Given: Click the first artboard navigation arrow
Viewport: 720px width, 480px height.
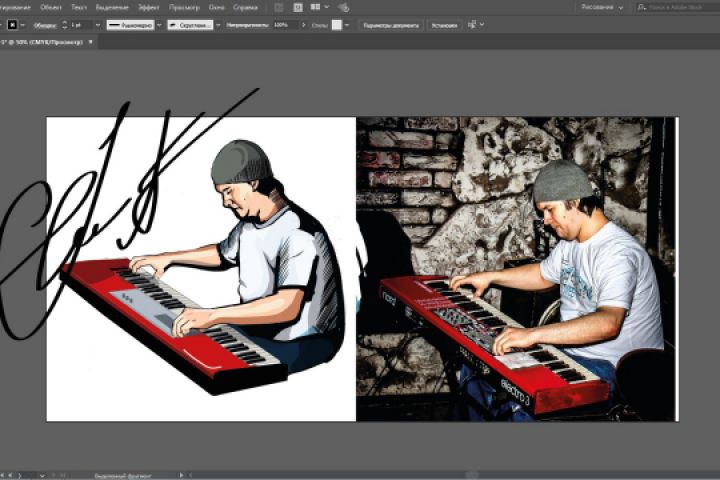Looking at the screenshot, I should pos(3,475).
